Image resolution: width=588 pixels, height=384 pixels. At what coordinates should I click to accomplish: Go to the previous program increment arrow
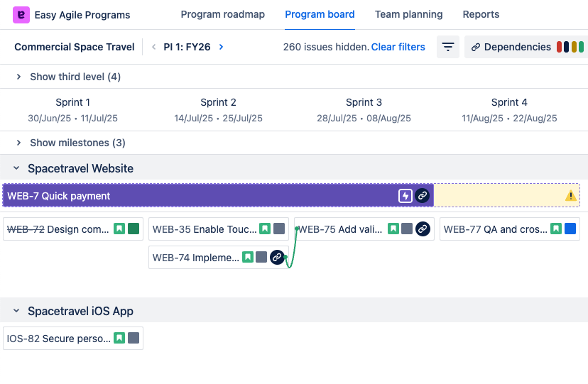(153, 48)
